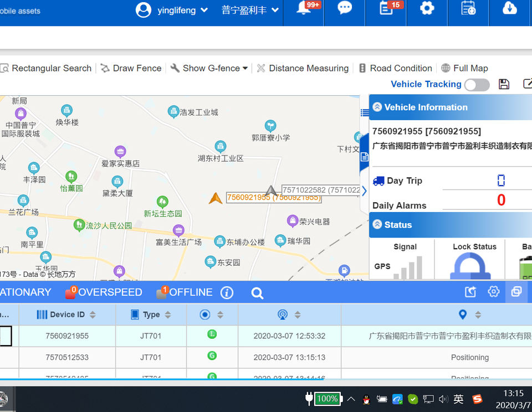Open the 普宁盈利丰 organization dropdown
This screenshot has width=532, height=412.
coord(250,10)
